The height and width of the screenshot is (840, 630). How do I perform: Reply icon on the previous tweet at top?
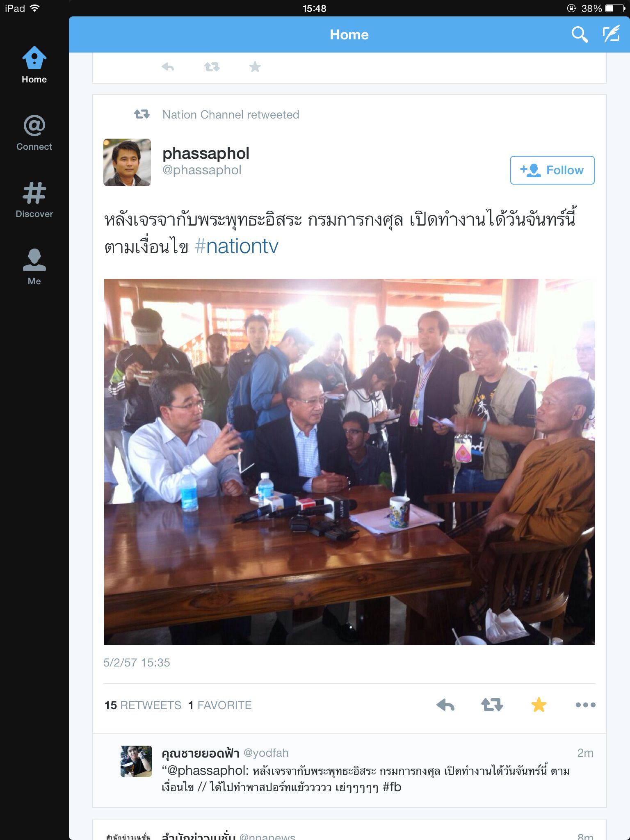(x=168, y=66)
